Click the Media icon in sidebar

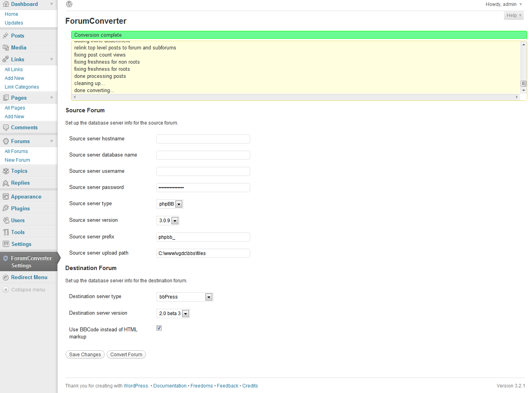(x=6, y=47)
